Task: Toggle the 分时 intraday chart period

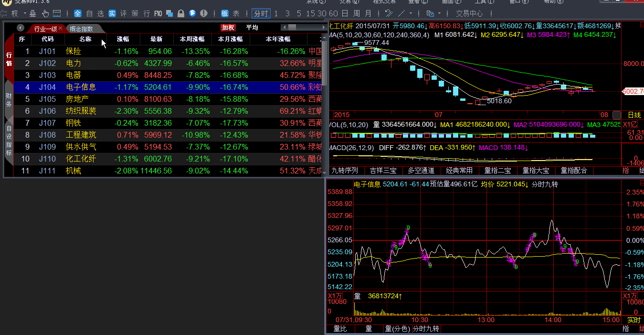Action: tap(261, 13)
